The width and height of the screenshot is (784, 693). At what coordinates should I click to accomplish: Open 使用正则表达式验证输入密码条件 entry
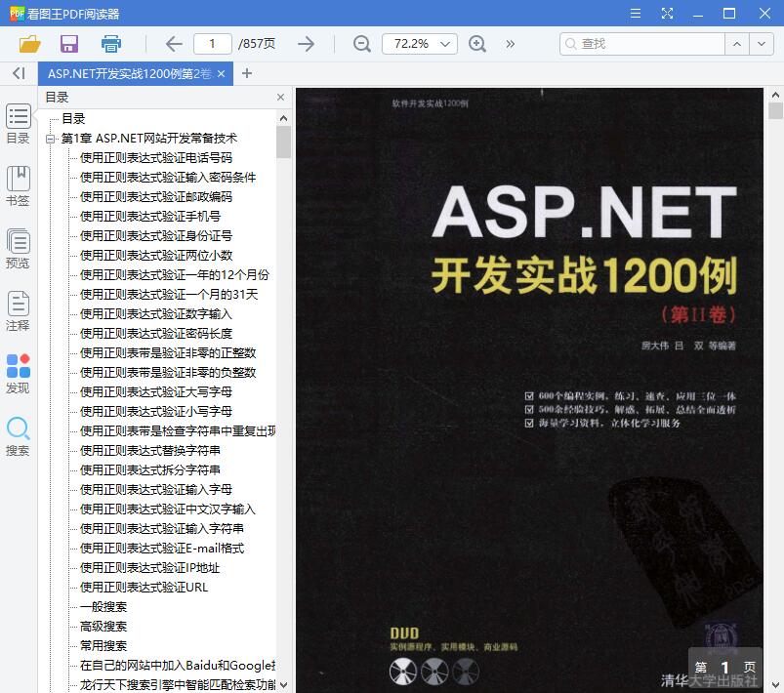click(168, 178)
